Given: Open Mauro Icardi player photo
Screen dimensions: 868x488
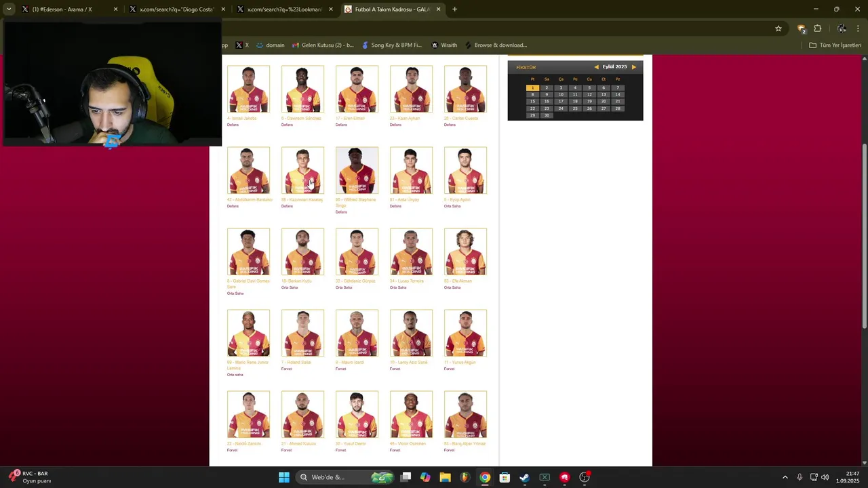Looking at the screenshot, I should coord(357,333).
